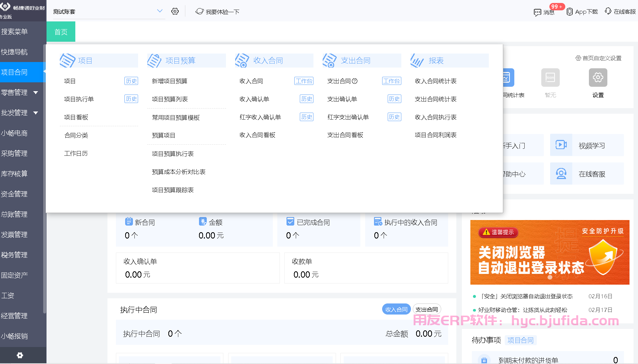The width and height of the screenshot is (638, 364).
Task: Open 好业财移动仓管 news item
Action: pos(522,310)
